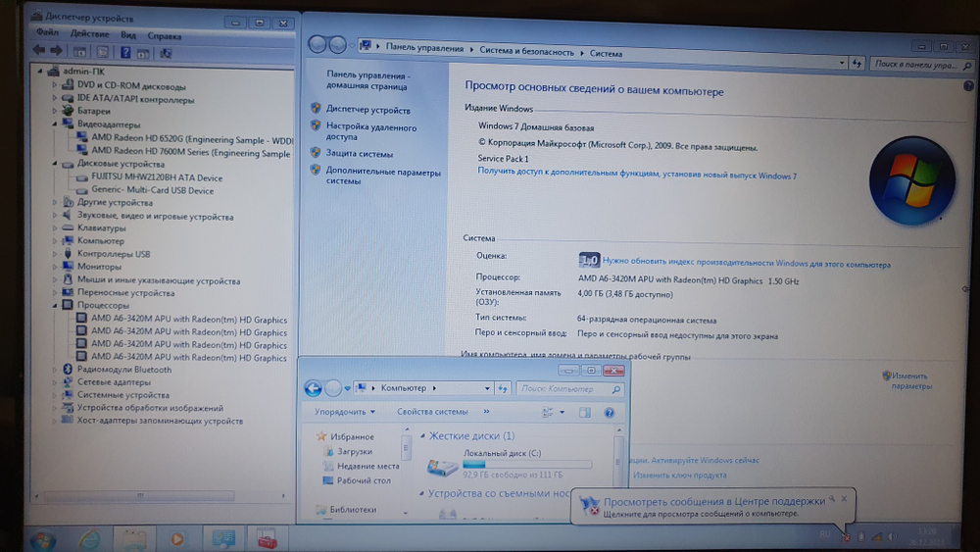
Task: Open Дополнительные параметры системы link
Action: 383,176
